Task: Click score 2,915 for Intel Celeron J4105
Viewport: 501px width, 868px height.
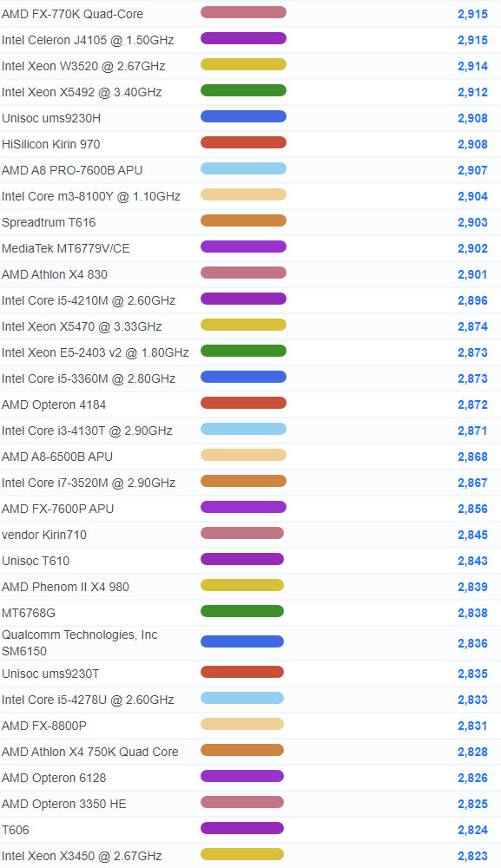Action: point(472,40)
